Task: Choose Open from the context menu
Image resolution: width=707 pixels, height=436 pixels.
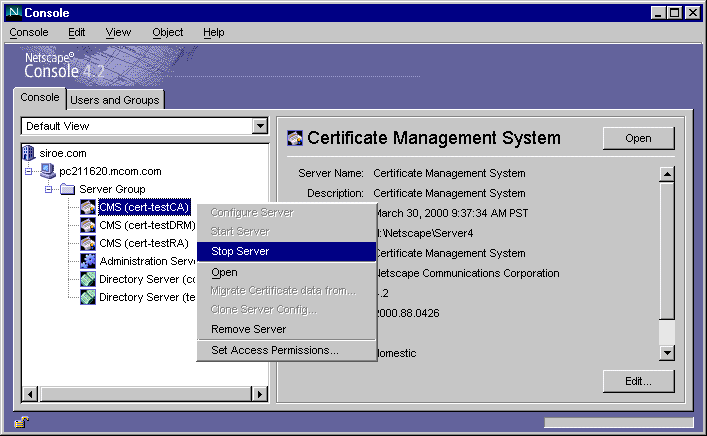Action: coord(287,272)
